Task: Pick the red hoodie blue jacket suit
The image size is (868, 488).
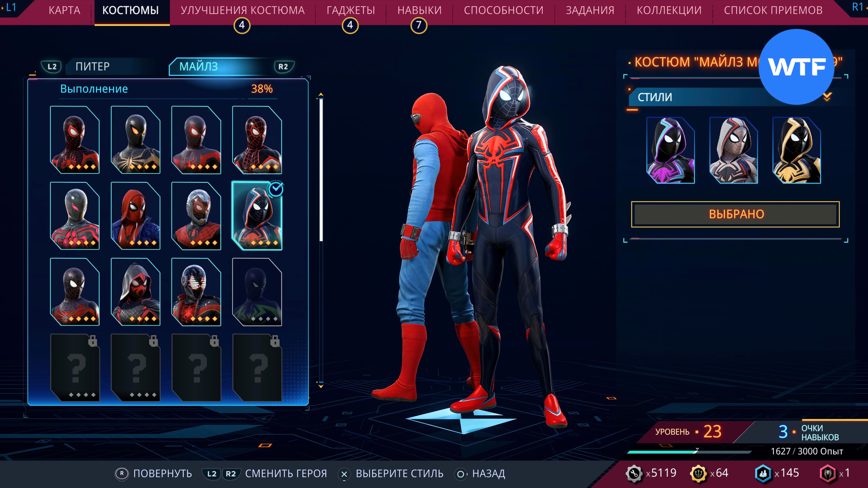Action: pyautogui.click(x=135, y=216)
